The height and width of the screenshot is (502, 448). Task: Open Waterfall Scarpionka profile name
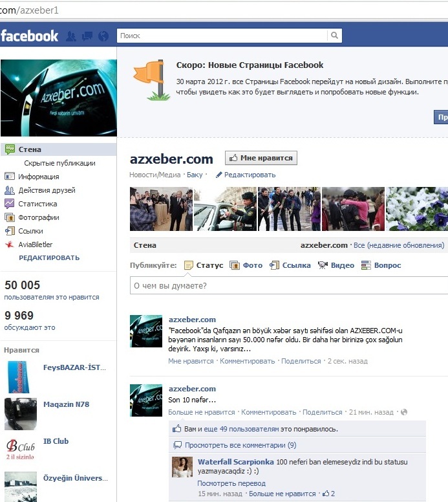(x=235, y=462)
